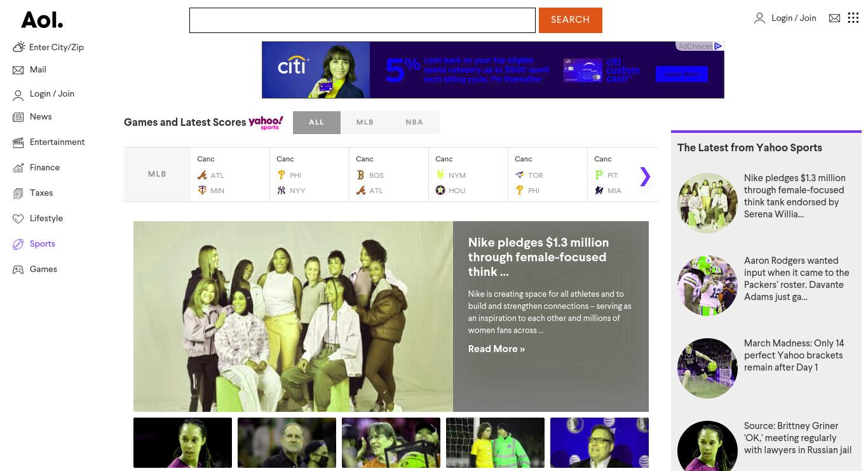Open March Madness perfect brackets thumbnail
868x471 pixels.
point(707,369)
